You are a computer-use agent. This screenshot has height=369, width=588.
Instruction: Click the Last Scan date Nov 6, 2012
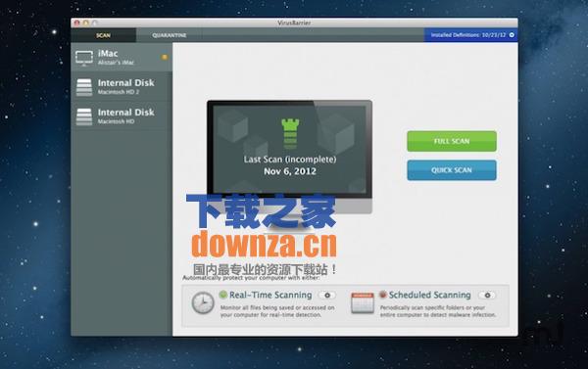(x=290, y=171)
